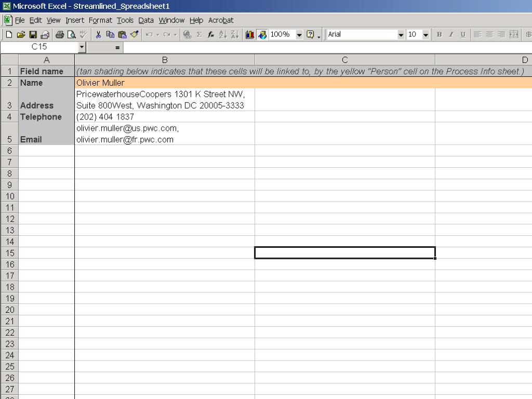
Task: Toggle the Drawing toolbar icon
Action: click(x=262, y=34)
